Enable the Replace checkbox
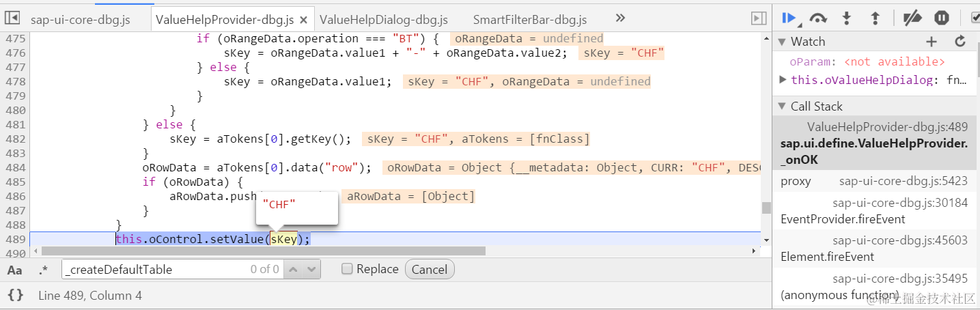980x310 pixels. [x=347, y=269]
